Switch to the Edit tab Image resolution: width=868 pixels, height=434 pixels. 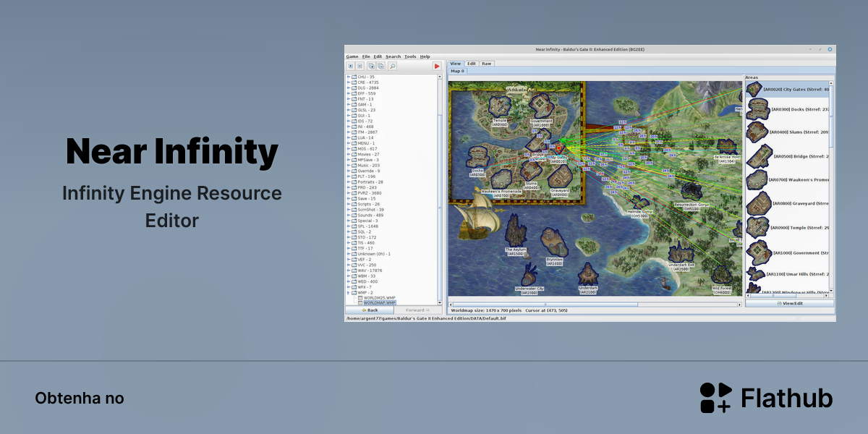pos(472,64)
